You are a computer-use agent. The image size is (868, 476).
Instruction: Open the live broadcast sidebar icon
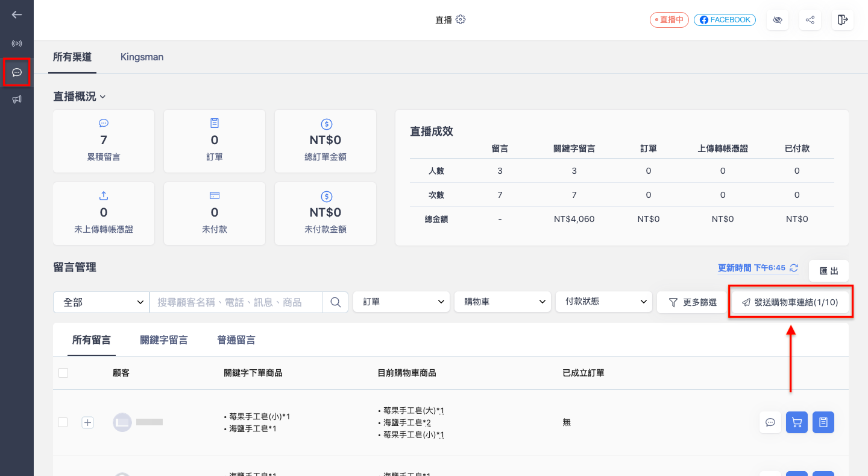point(17,43)
